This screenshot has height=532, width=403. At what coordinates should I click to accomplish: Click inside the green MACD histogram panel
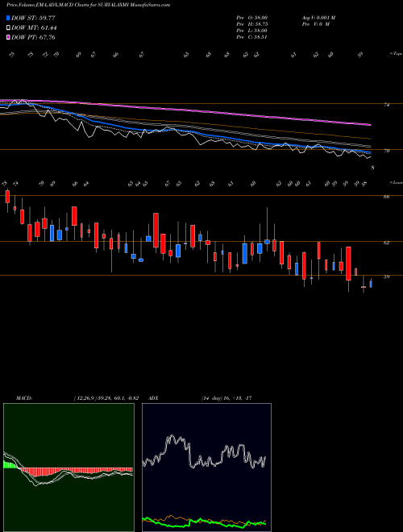69,468
